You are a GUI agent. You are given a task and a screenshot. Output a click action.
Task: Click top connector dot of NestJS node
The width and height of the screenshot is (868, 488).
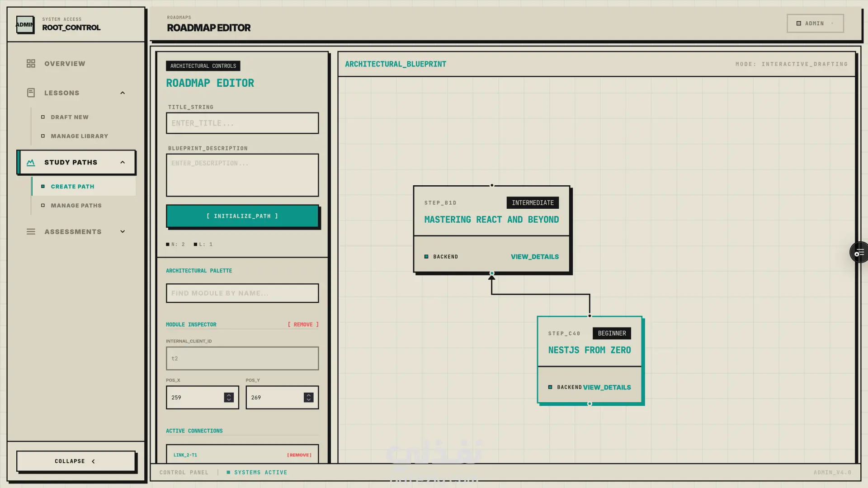click(590, 316)
